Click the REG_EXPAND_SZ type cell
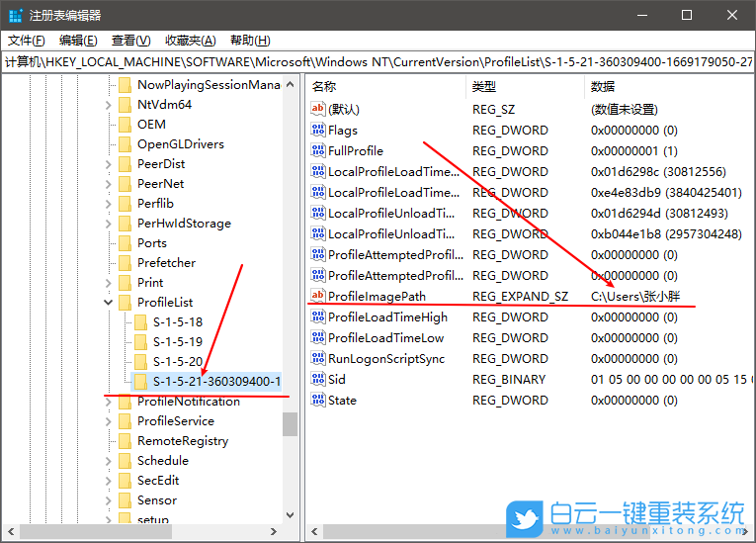Image resolution: width=756 pixels, height=543 pixels. [x=520, y=297]
